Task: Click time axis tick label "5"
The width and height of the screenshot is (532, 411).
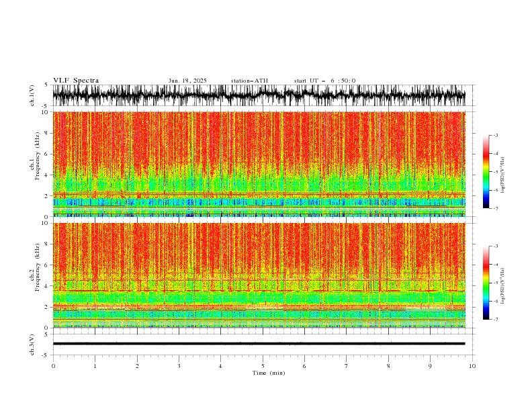Action: pos(263,366)
